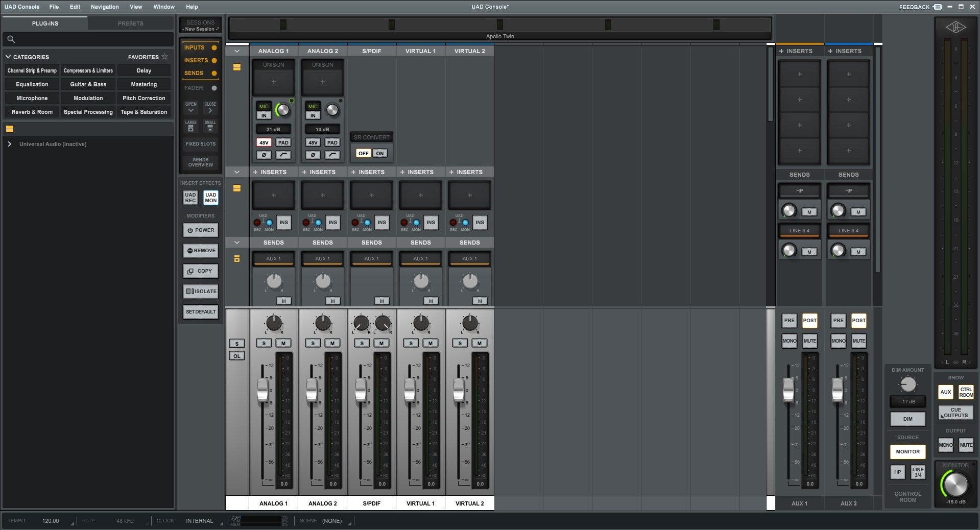Image resolution: width=980 pixels, height=530 pixels.
Task: Collapse the Categories section
Action: (8, 57)
